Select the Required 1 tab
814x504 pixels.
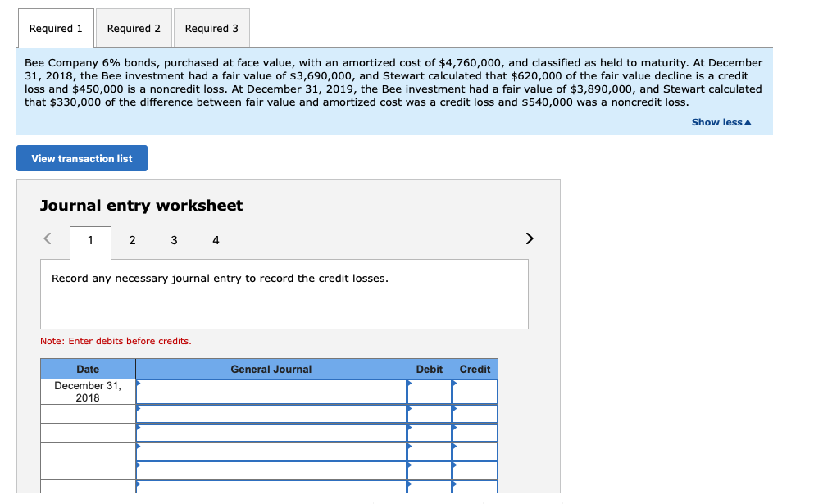point(56,28)
